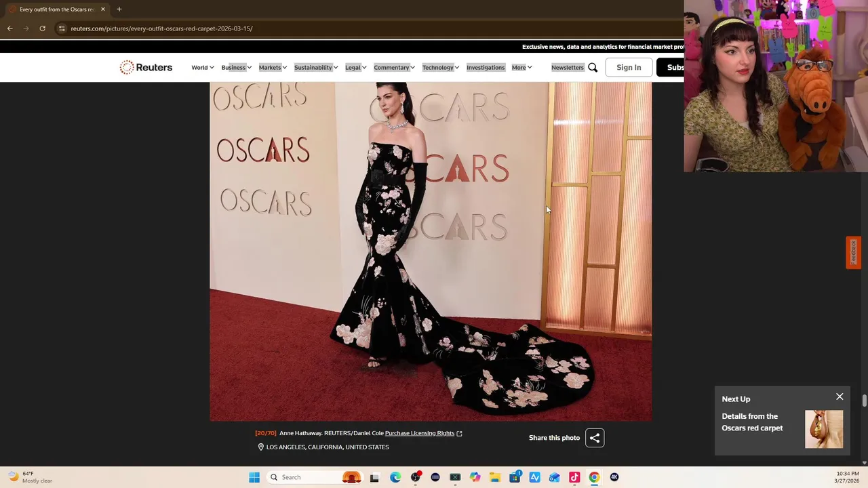Open a new browser tab with plus icon
The width and height of the screenshot is (868, 488).
pyautogui.click(x=119, y=9)
